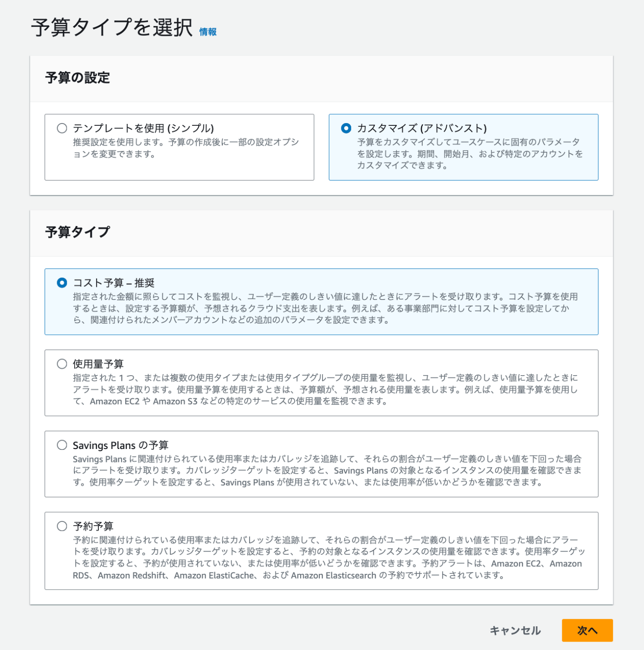
Task: Click the 予算タイプを選択 page heading
Action: (112, 27)
